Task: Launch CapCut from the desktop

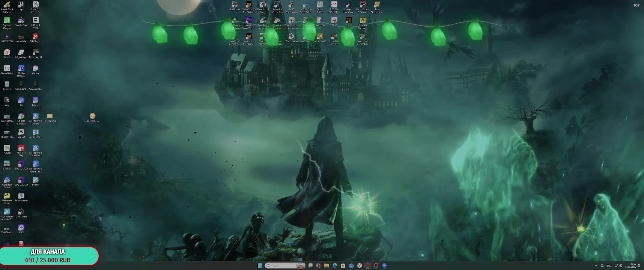Action: click(x=21, y=133)
